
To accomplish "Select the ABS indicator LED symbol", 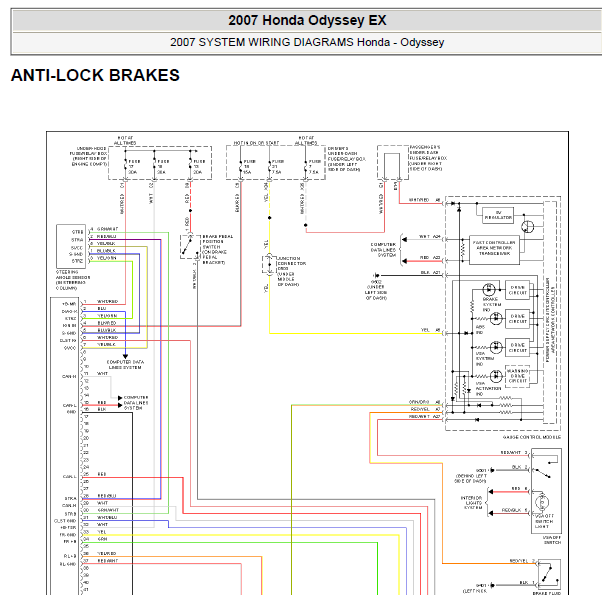I will (x=496, y=318).
